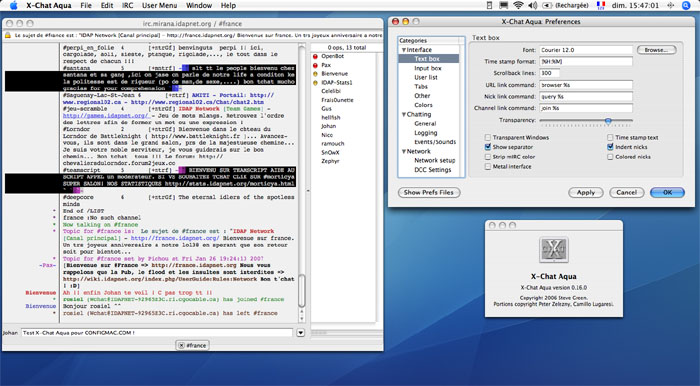Click the Apply button in Preferences
This screenshot has height=386, width=700.
pos(586,192)
